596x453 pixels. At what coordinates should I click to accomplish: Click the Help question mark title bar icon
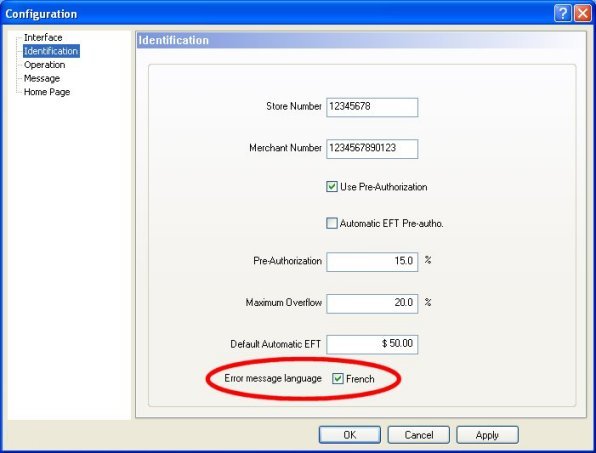tap(563, 14)
